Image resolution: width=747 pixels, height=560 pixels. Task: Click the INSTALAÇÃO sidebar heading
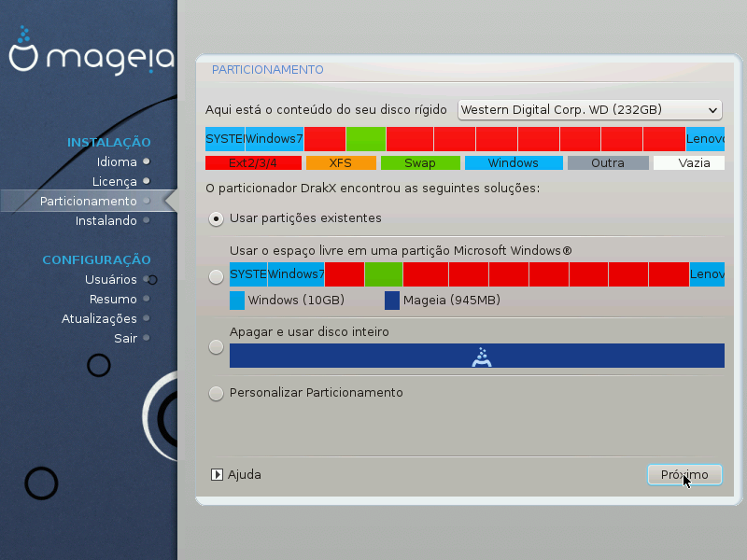[x=108, y=143]
